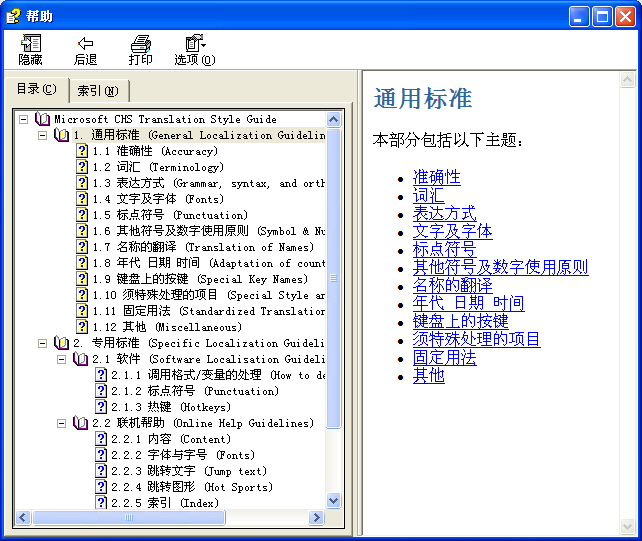Click the question-page icon for 1.10 须特殊处理的项目
The width and height of the screenshot is (642, 541).
point(82,295)
